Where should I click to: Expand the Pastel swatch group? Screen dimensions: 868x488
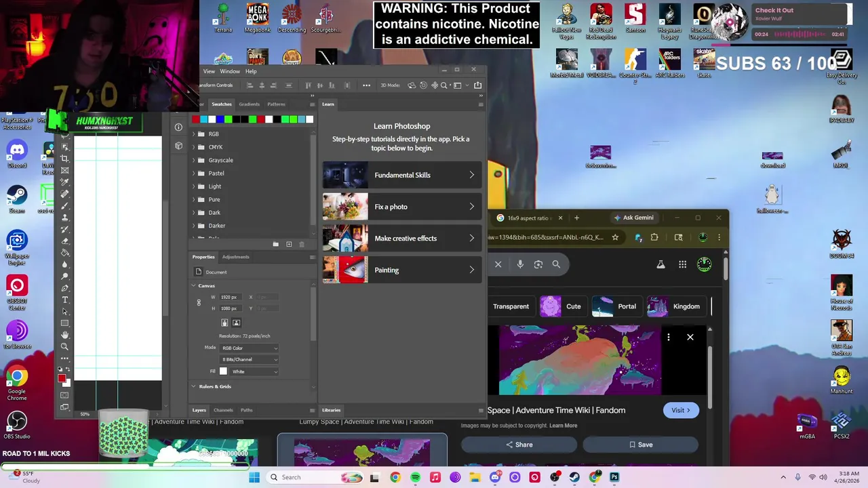click(x=194, y=174)
